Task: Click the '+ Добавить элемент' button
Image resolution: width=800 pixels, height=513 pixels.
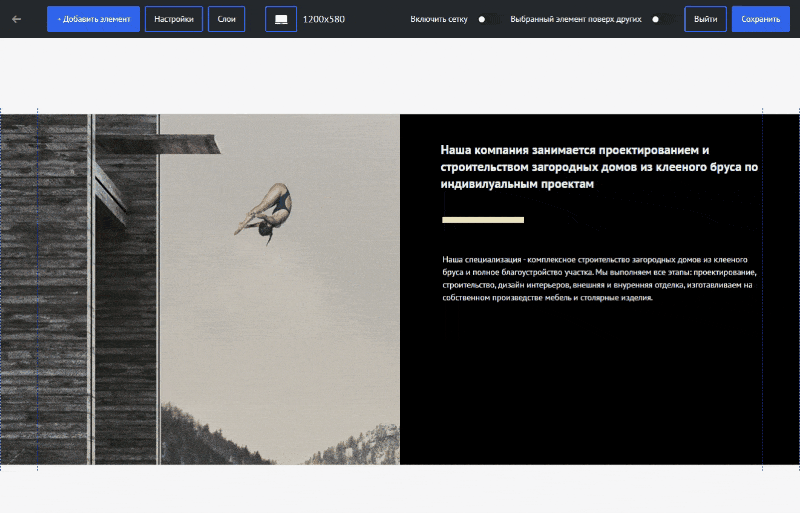Action: [x=93, y=19]
